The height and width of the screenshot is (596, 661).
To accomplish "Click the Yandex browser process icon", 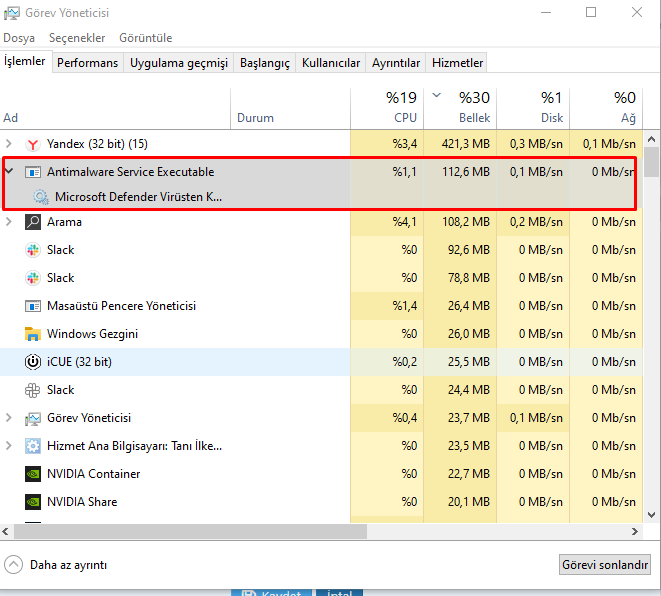I will click(33, 144).
